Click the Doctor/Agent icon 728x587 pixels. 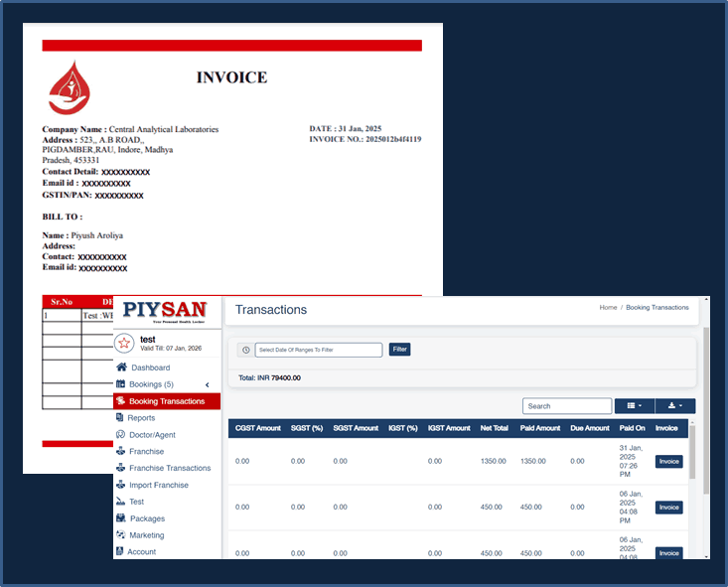tap(121, 434)
